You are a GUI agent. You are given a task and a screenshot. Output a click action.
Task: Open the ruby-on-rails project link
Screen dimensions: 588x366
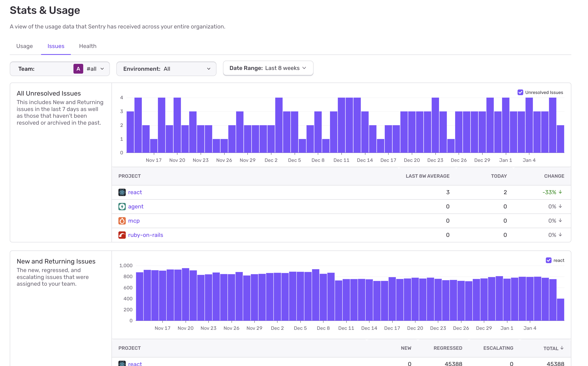pos(145,235)
